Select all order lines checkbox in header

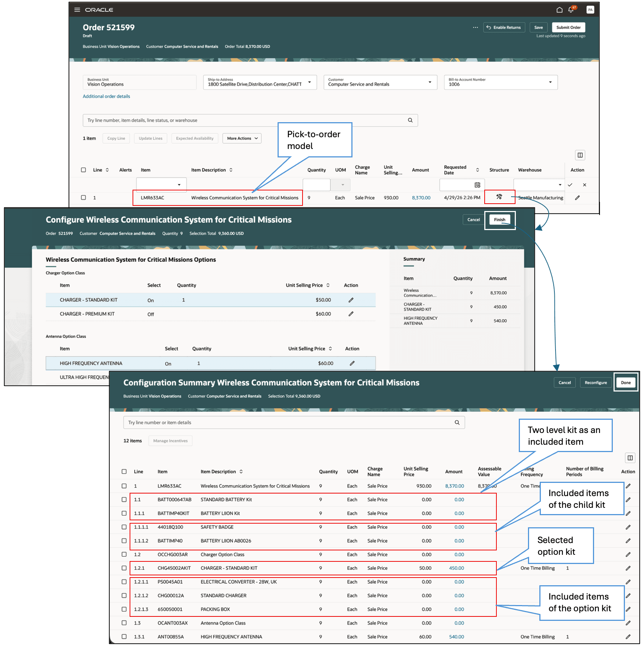pos(83,170)
